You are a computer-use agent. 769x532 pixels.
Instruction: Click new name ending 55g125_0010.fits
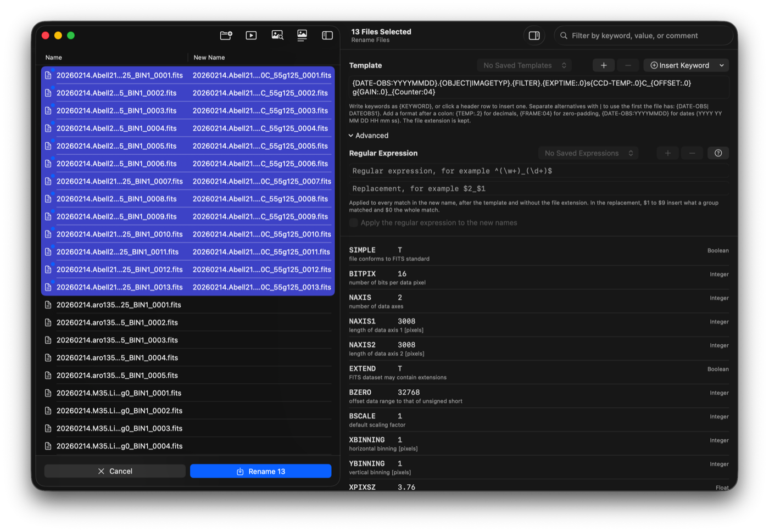[x=262, y=234]
